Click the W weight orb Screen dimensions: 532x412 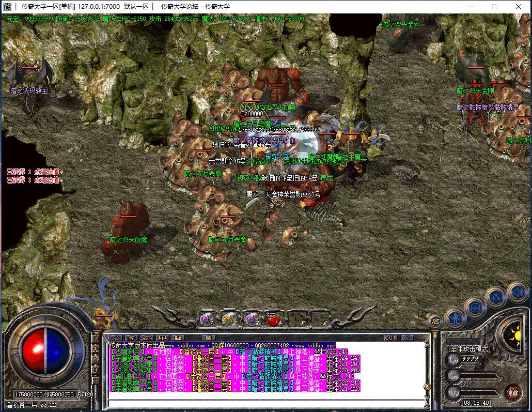(x=453, y=392)
